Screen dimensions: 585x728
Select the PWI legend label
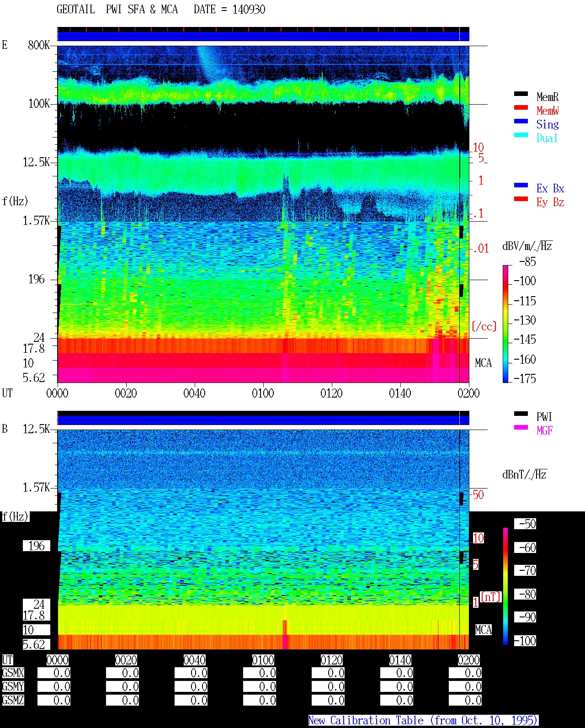pos(544,417)
